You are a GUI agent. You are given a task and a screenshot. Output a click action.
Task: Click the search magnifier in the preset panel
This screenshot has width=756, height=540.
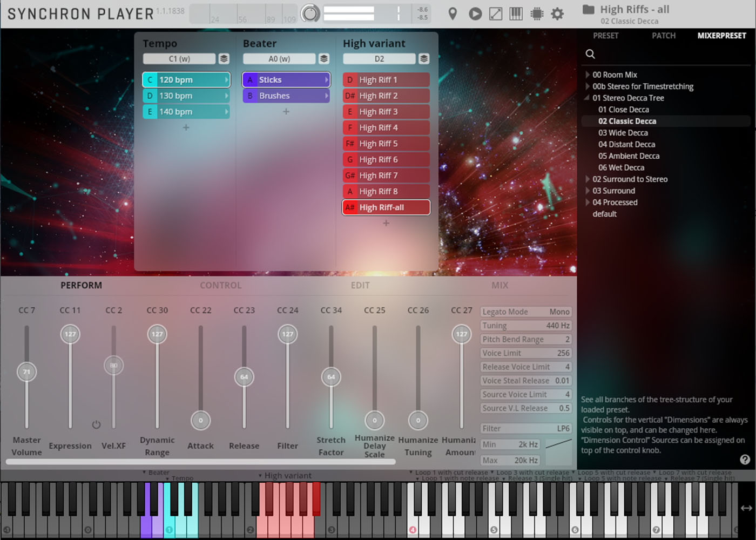590,53
